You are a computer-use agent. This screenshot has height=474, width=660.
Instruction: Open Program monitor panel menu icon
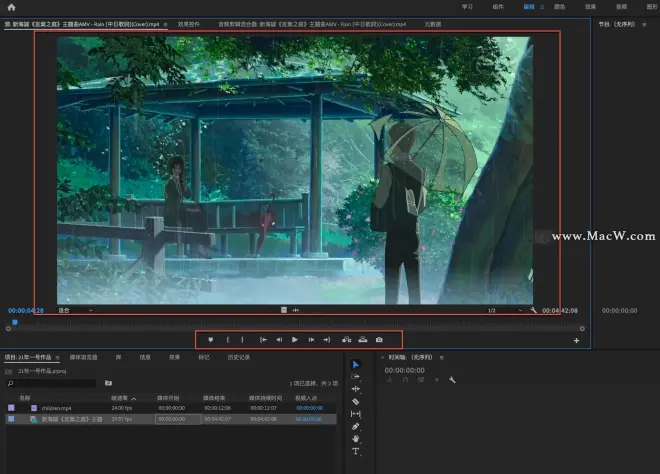644,24
